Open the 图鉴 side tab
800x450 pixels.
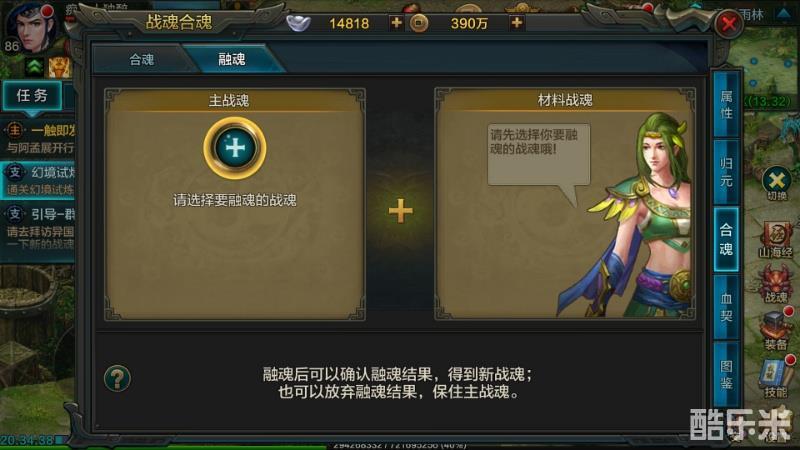[x=726, y=374]
